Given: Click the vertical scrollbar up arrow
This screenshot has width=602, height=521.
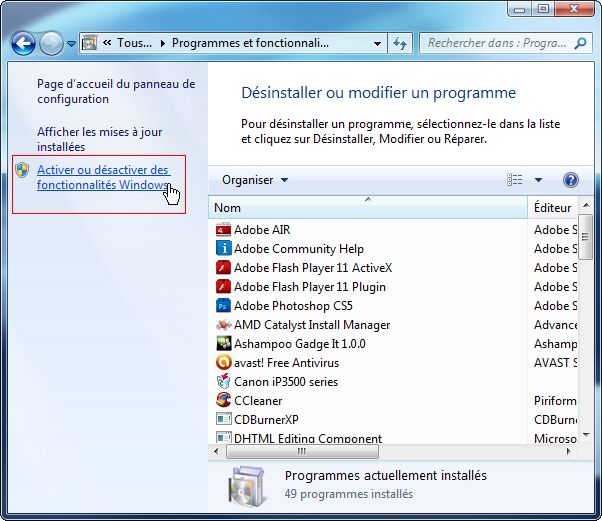Looking at the screenshot, I should (586, 205).
